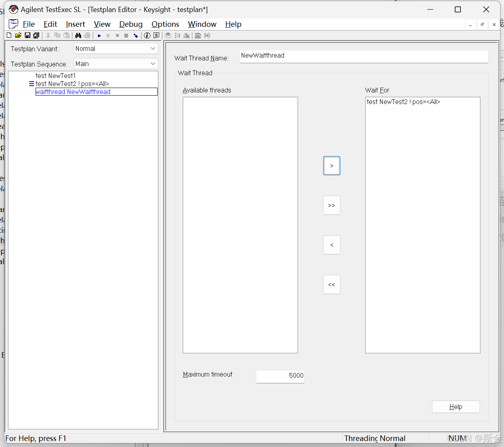Click the report page icon
Image resolution: width=504 pixels, height=447 pixels.
tap(156, 36)
